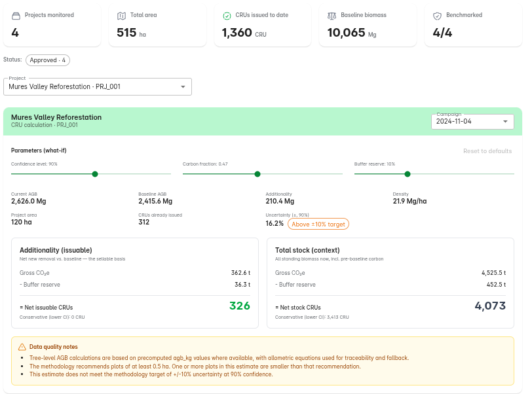Click Conservative (lower CI): 0 CRU text
The width and height of the screenshot is (532, 394).
point(52,317)
